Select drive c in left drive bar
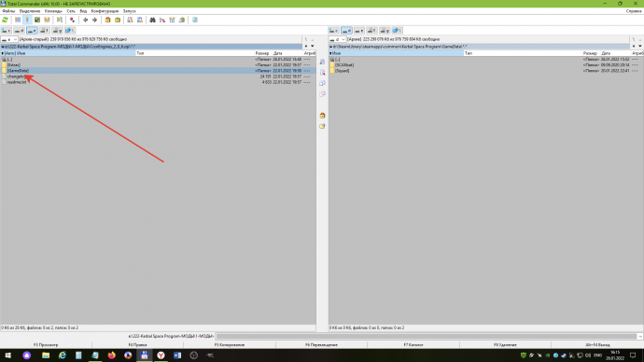The width and height of the screenshot is (644, 362). [7, 31]
